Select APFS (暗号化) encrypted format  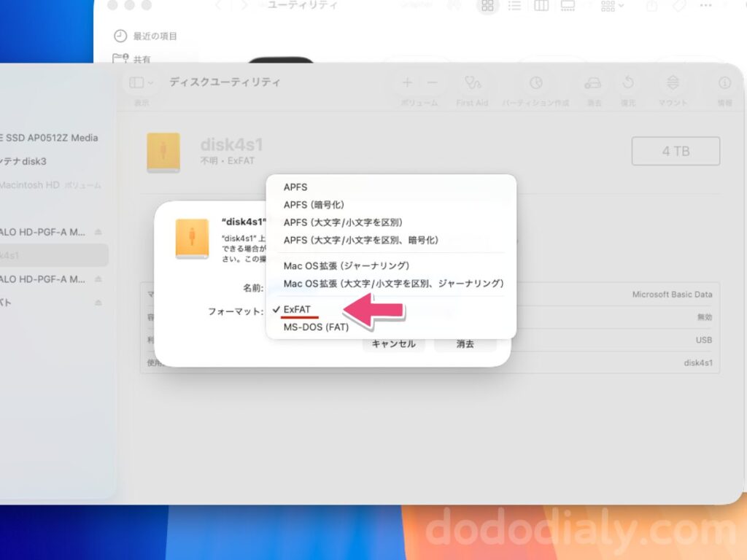click(314, 205)
